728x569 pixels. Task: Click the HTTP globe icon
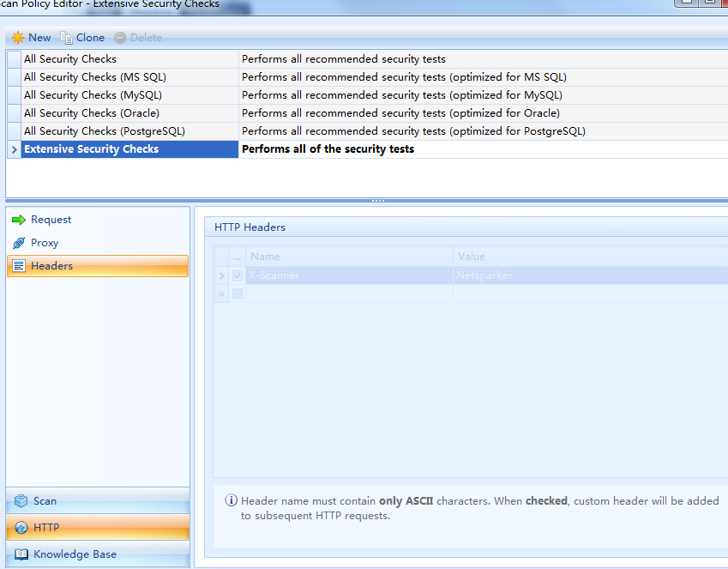pyautogui.click(x=21, y=528)
